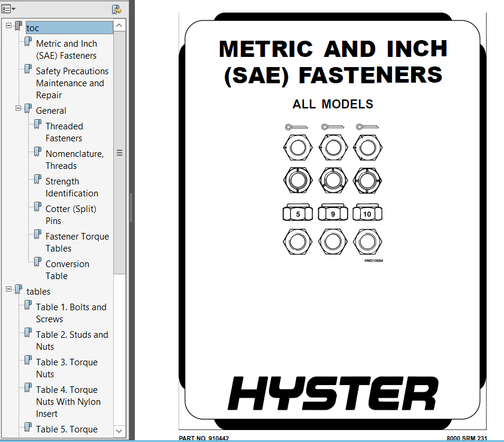504x442 pixels.
Task: Click bookmark icon beside Table 4
Action: (x=28, y=387)
